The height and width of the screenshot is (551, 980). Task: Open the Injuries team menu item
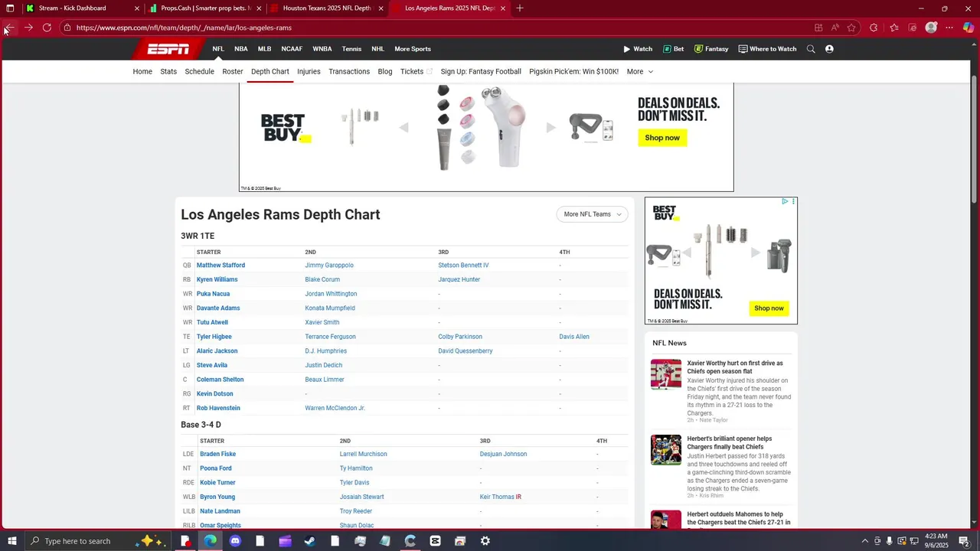pyautogui.click(x=309, y=71)
